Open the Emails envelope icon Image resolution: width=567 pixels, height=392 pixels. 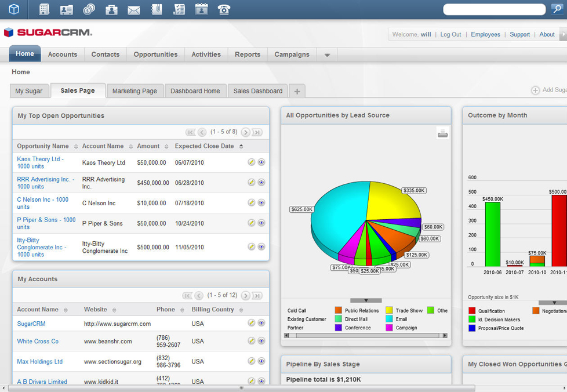[x=134, y=9]
